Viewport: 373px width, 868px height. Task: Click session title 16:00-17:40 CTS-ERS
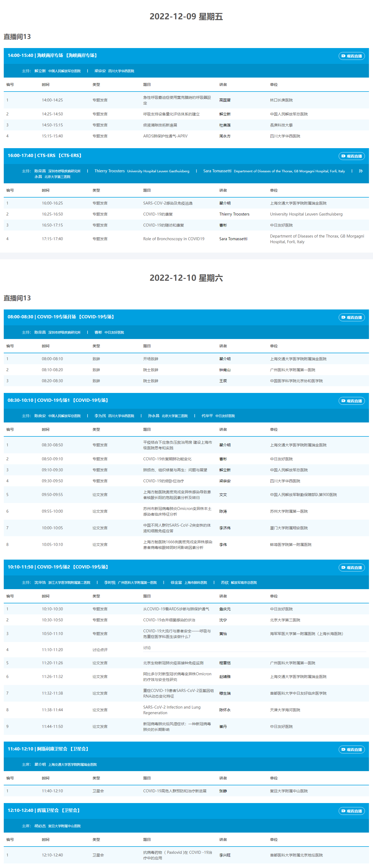(45, 156)
